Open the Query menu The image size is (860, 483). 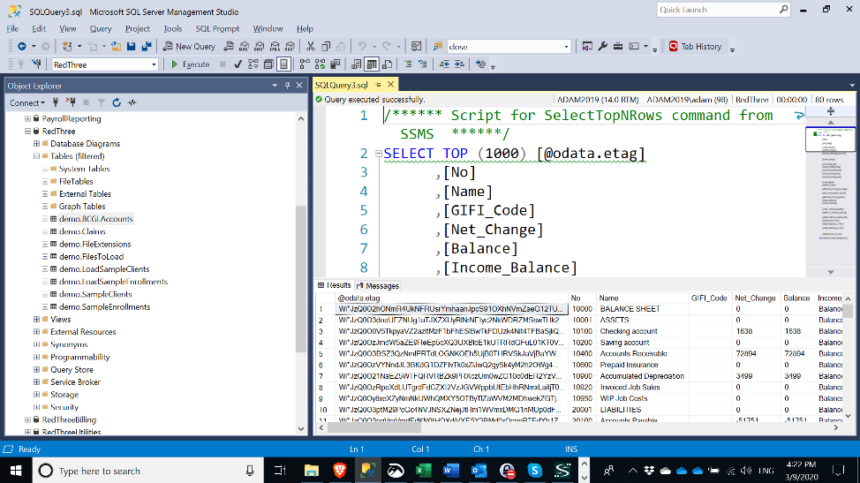pyautogui.click(x=100, y=29)
